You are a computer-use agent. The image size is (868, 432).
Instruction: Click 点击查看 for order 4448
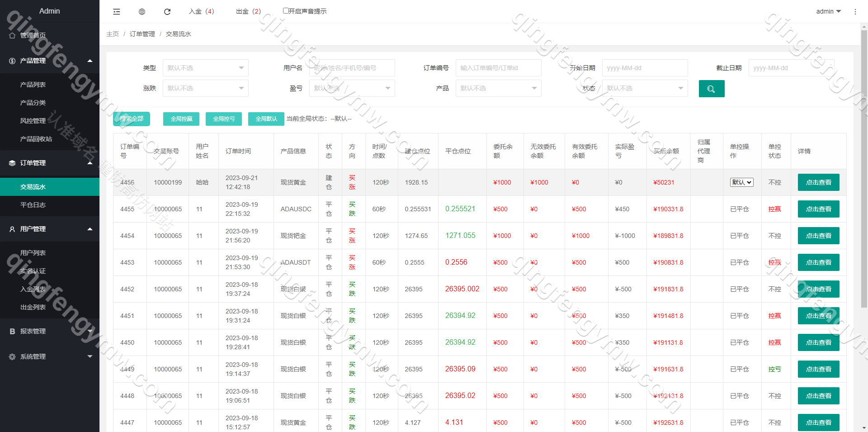point(818,396)
